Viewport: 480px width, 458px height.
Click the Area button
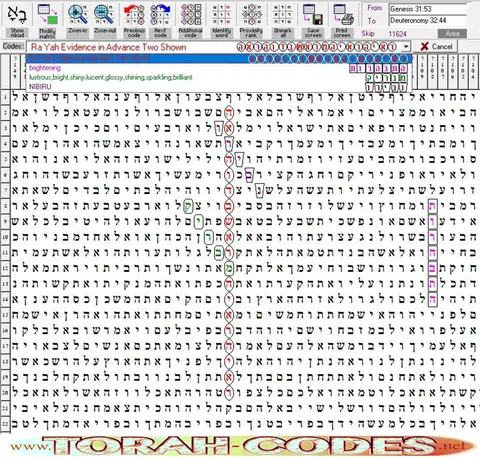tap(452, 34)
